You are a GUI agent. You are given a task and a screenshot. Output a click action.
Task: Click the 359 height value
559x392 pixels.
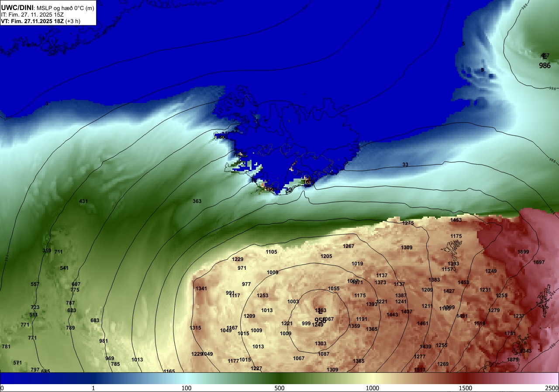pos(47,251)
